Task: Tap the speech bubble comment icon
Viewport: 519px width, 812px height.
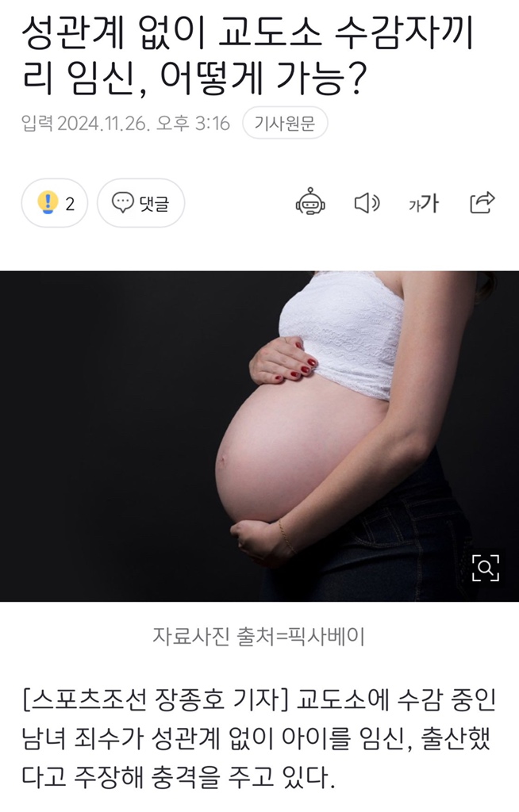Action: pos(123,202)
